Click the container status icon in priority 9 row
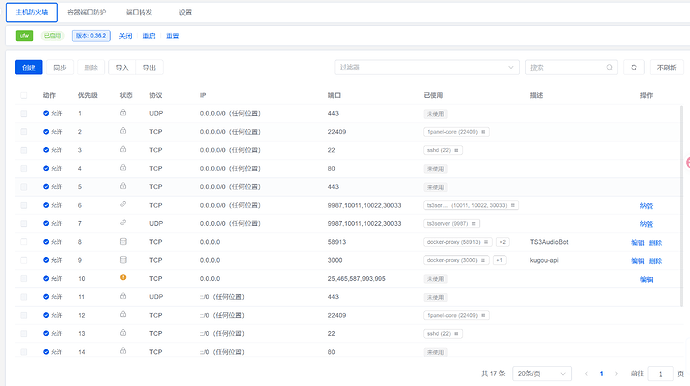Viewport: 690px width, 386px height. (123, 260)
